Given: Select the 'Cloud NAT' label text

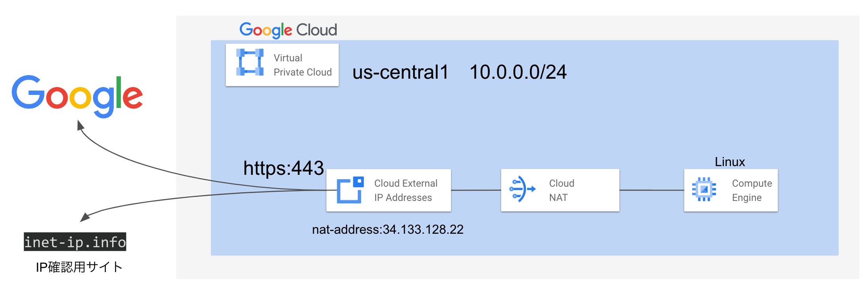Looking at the screenshot, I should [x=562, y=190].
